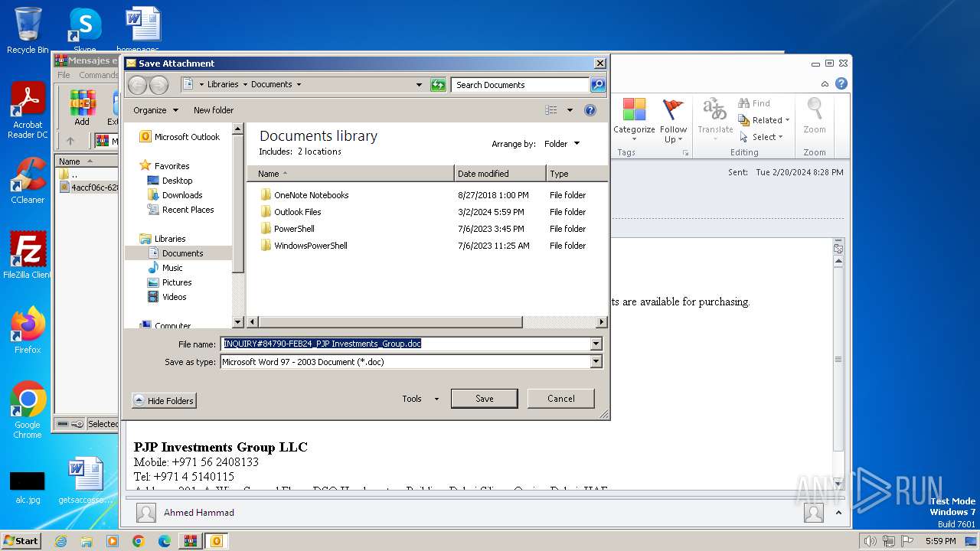Sort by Type column header
This screenshot has height=551, width=980.
click(x=577, y=174)
